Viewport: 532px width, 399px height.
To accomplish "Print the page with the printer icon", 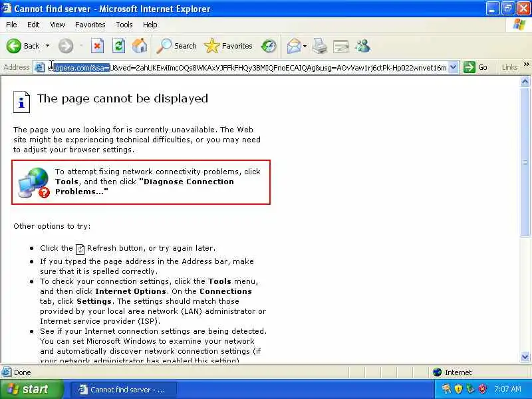I will point(320,46).
